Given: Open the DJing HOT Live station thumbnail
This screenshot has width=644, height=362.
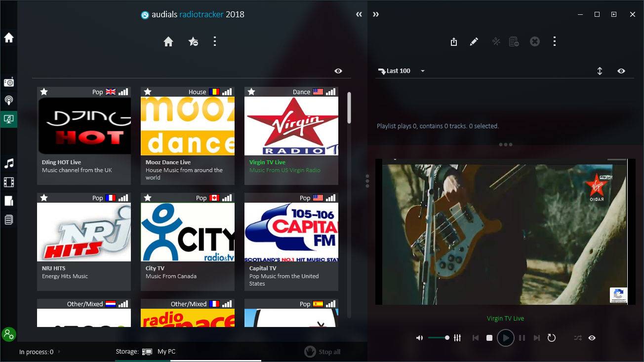Looking at the screenshot, I should (84, 126).
